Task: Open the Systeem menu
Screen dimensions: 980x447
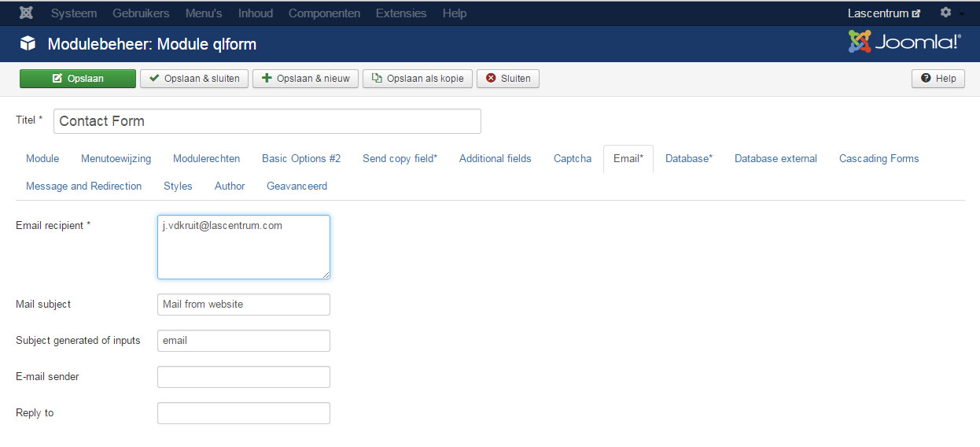Action: [74, 13]
